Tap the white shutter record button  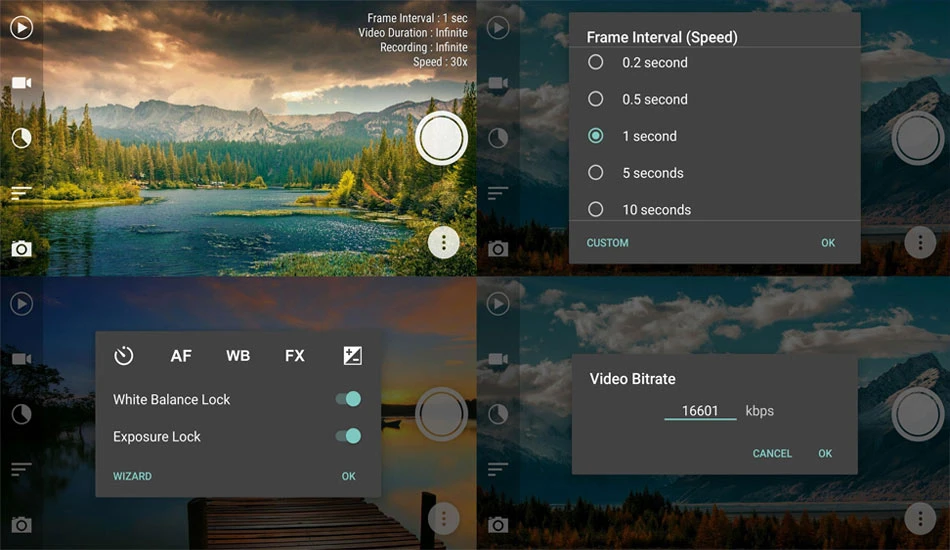[x=441, y=138]
